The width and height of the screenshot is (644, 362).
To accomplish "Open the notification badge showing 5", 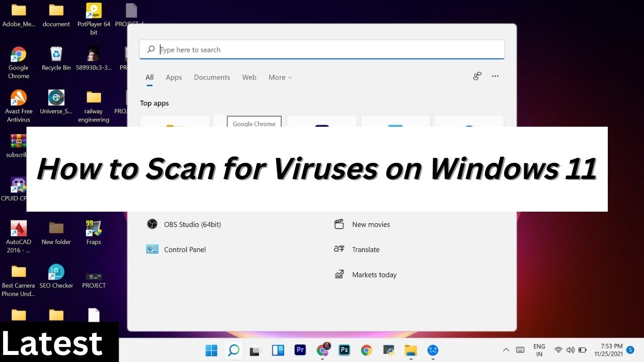I will [x=630, y=350].
